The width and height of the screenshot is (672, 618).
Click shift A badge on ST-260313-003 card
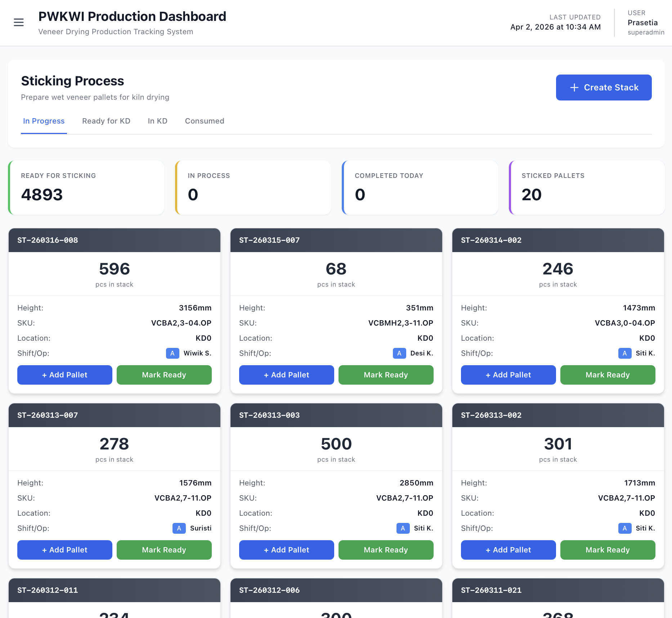click(403, 528)
